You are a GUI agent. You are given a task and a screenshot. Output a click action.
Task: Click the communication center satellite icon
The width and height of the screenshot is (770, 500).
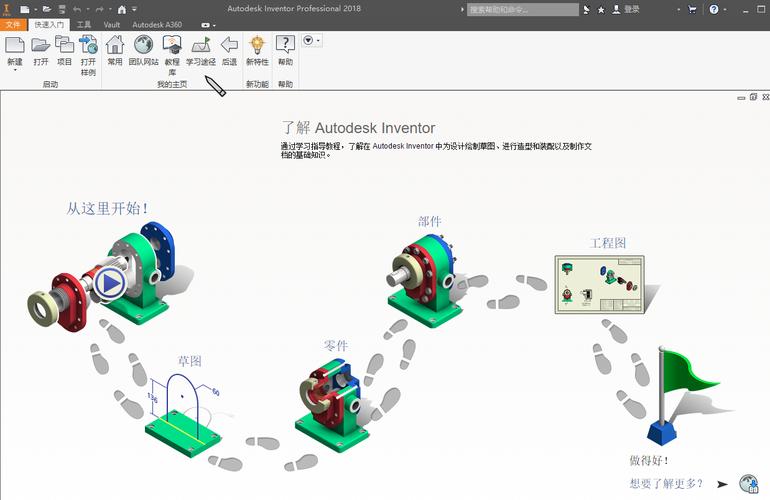pos(586,10)
